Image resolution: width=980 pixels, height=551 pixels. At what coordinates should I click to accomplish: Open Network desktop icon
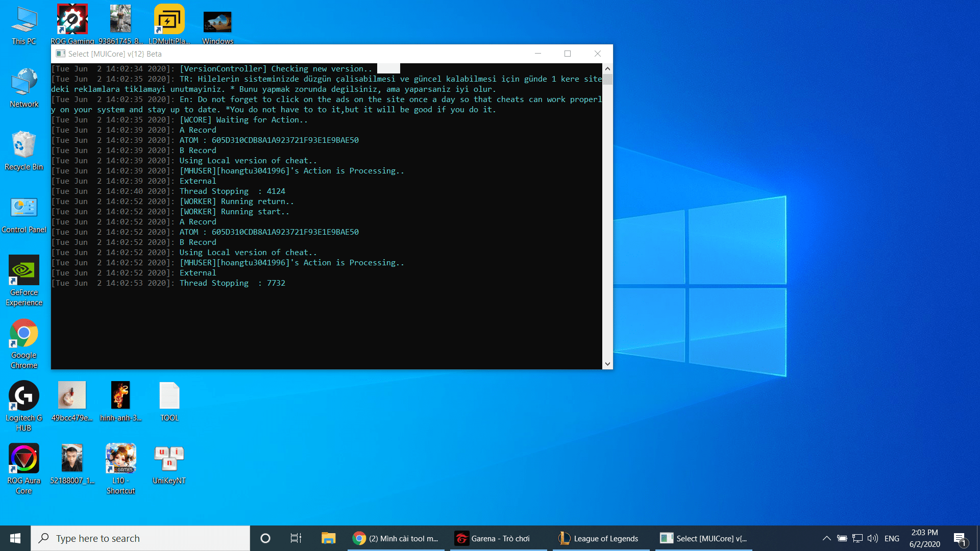(x=24, y=88)
